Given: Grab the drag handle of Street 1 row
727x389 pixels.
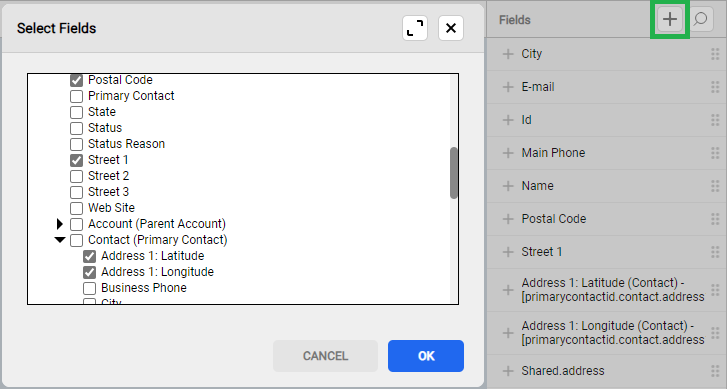Looking at the screenshot, I should [x=715, y=251].
